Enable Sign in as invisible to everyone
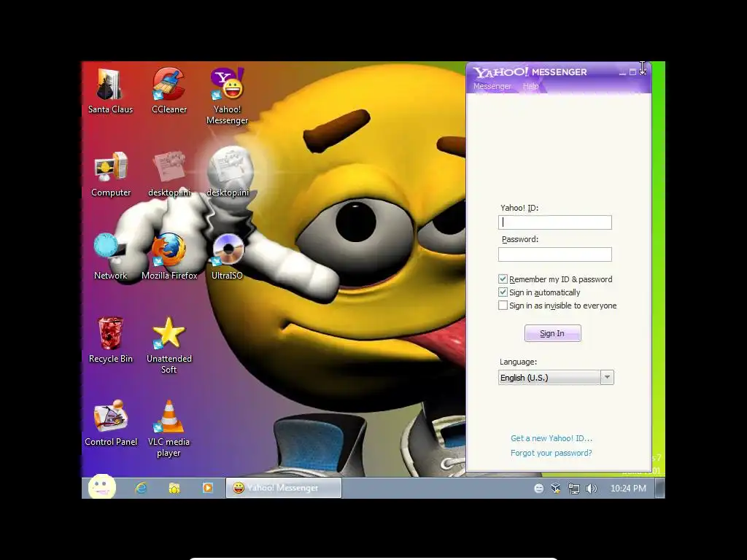This screenshot has height=560, width=747. click(503, 306)
